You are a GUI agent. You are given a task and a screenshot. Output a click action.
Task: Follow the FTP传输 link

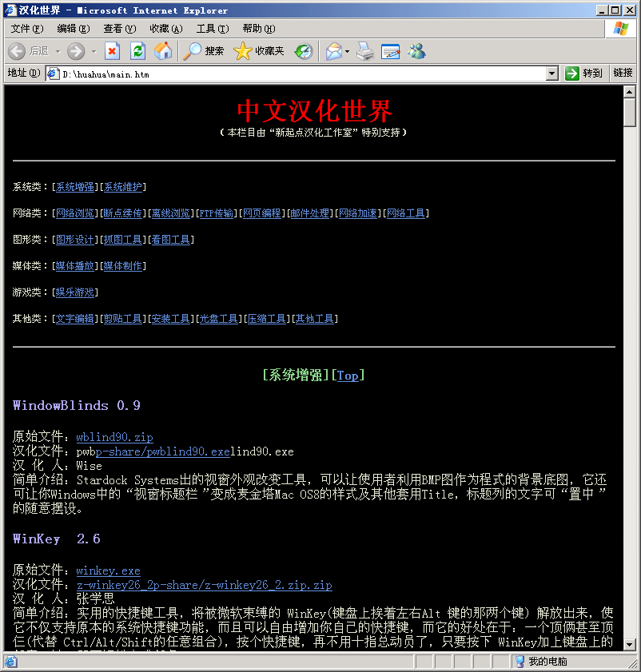(217, 213)
